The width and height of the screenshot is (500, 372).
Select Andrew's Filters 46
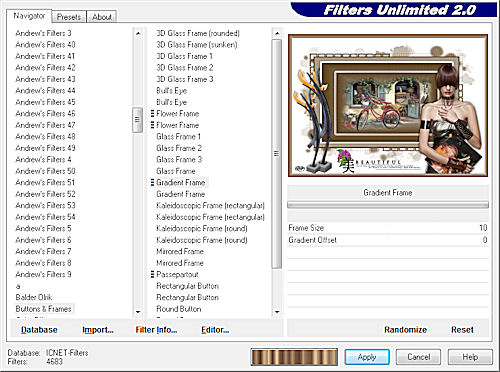point(45,114)
